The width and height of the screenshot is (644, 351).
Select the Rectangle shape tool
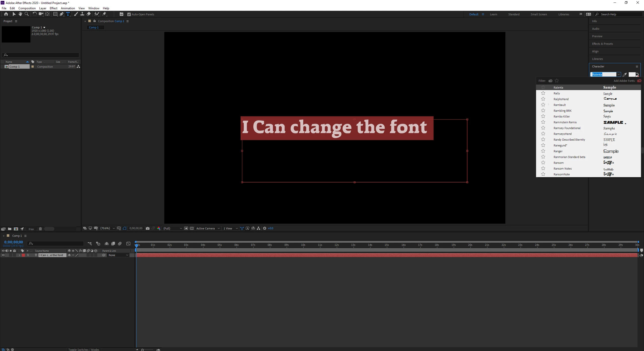pyautogui.click(x=55, y=14)
